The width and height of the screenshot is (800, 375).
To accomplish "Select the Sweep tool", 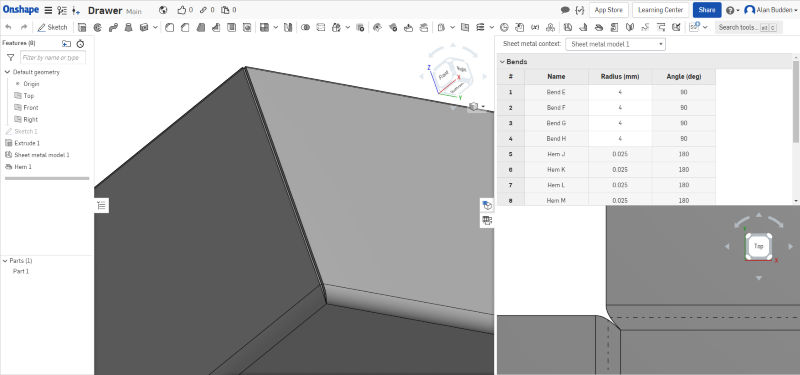I will [x=113, y=27].
